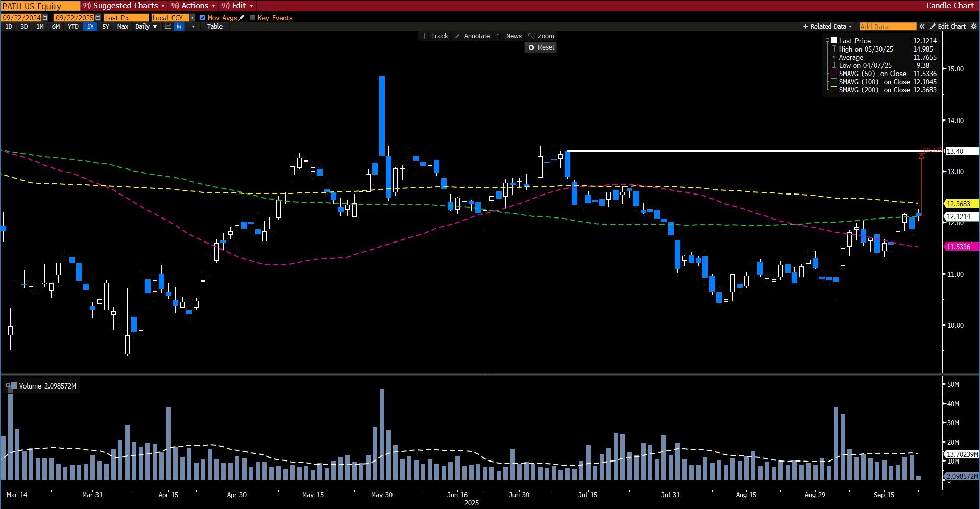Select the 1Y range tab
Screen dimensions: 980x509
tap(90, 27)
